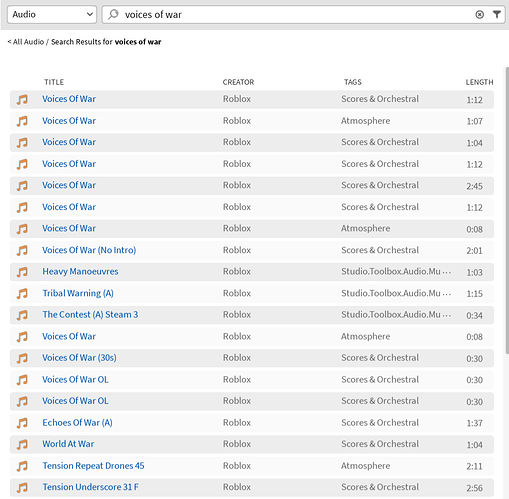The image size is (509, 499).
Task: Open Tension Repeat Drones 45 track
Action: click(x=93, y=466)
